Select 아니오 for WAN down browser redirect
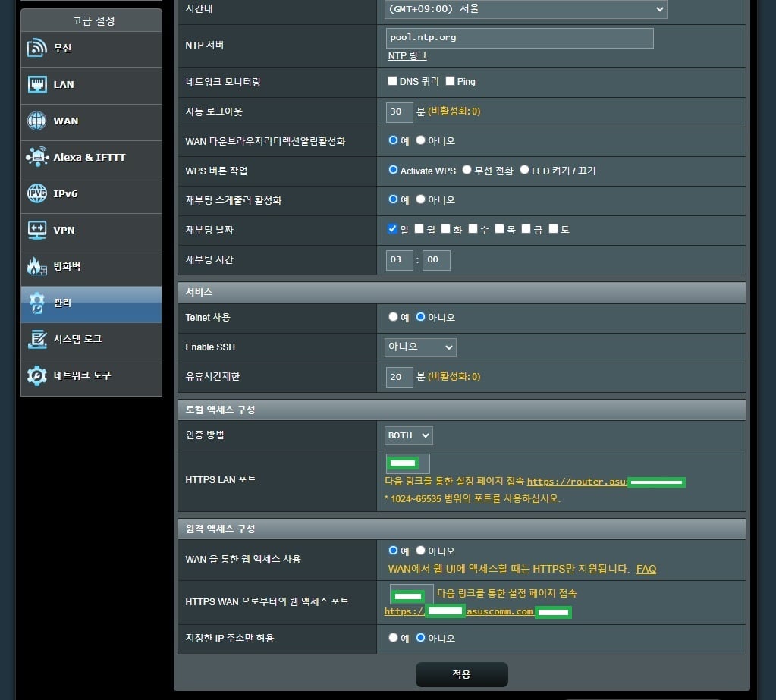776x700 pixels. click(421, 140)
